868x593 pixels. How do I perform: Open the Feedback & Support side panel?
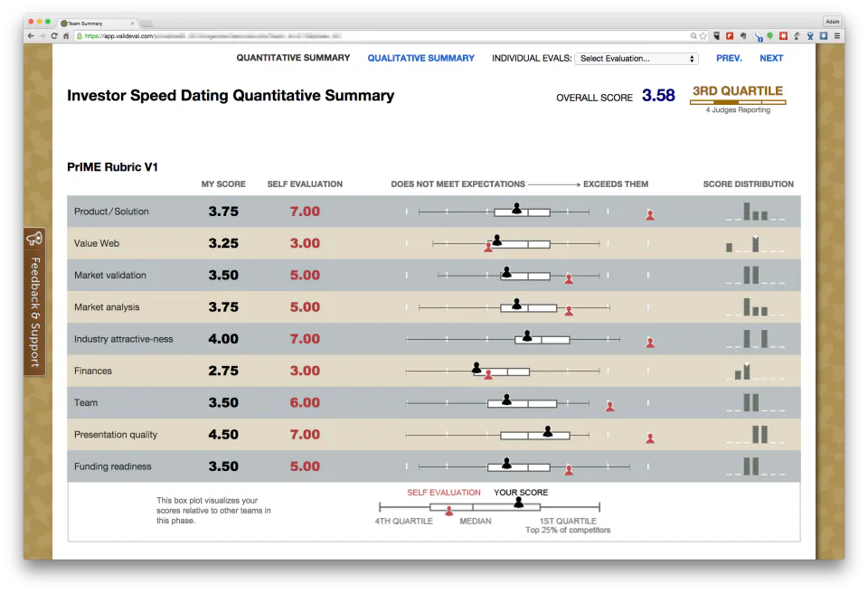point(35,302)
